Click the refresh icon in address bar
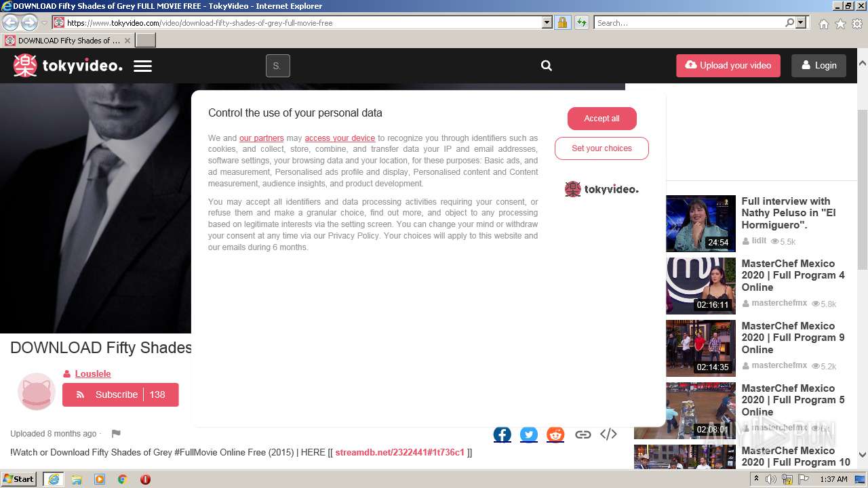 coord(582,23)
